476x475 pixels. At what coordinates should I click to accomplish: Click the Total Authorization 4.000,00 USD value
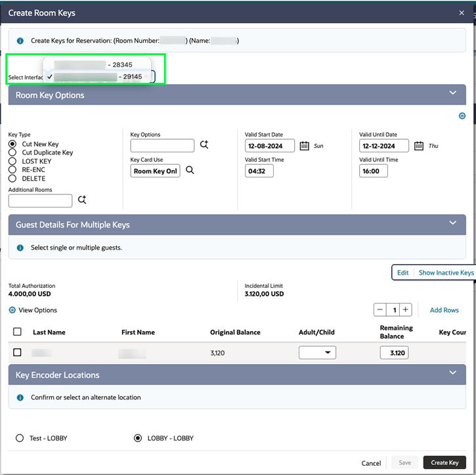(x=30, y=294)
